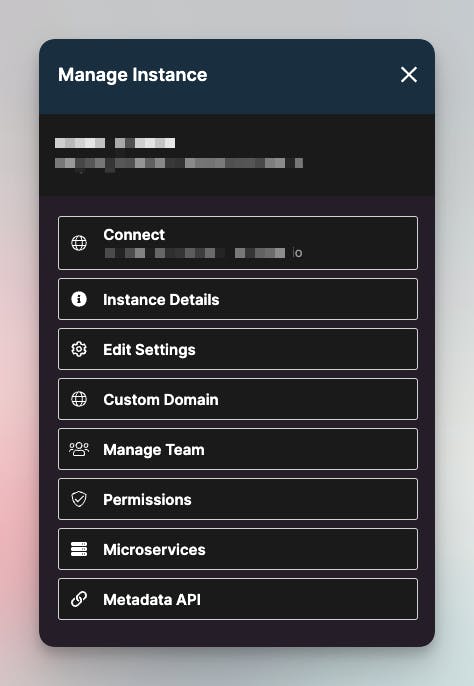Open the Permissions section
This screenshot has height=686, width=474.
238,499
